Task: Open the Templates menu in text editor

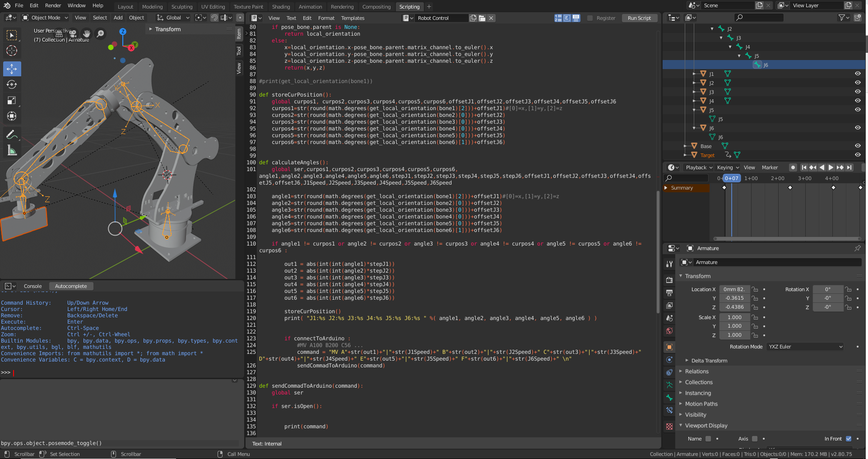Action: pos(353,18)
